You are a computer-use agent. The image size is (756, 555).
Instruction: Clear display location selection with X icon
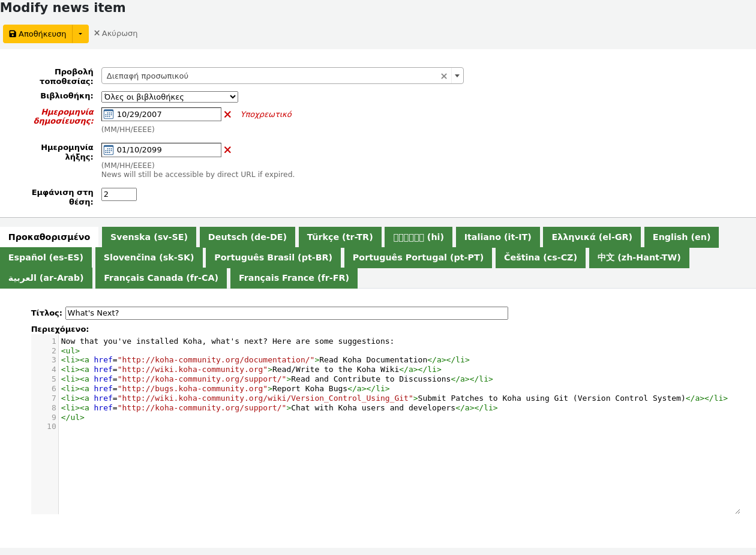tap(444, 76)
